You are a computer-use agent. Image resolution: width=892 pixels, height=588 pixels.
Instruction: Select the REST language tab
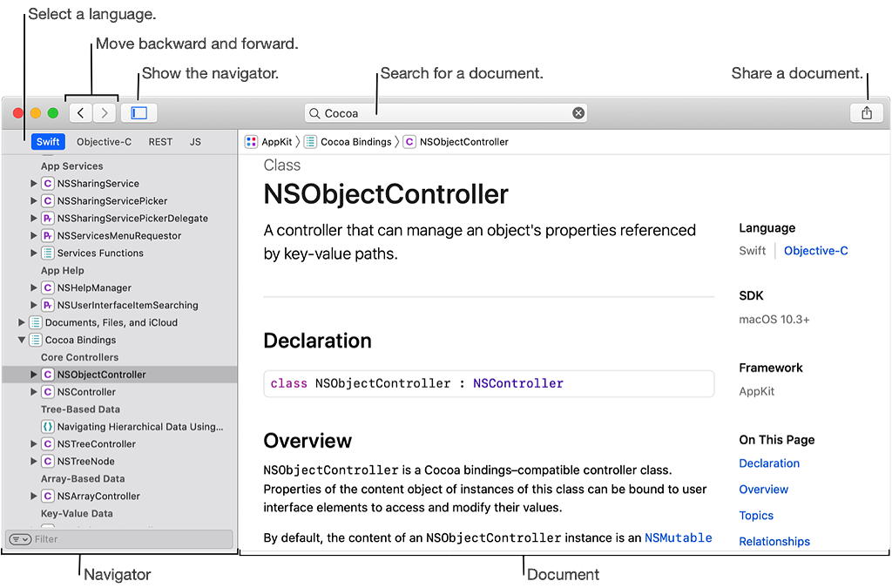(160, 142)
